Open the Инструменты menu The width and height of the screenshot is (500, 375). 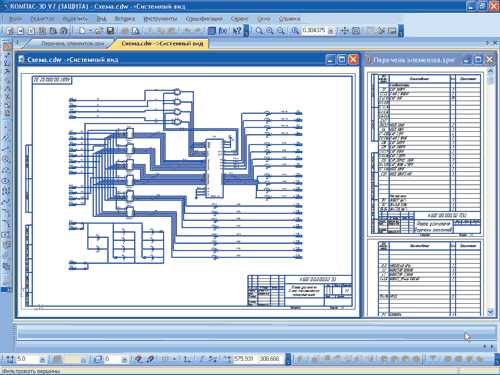[160, 19]
